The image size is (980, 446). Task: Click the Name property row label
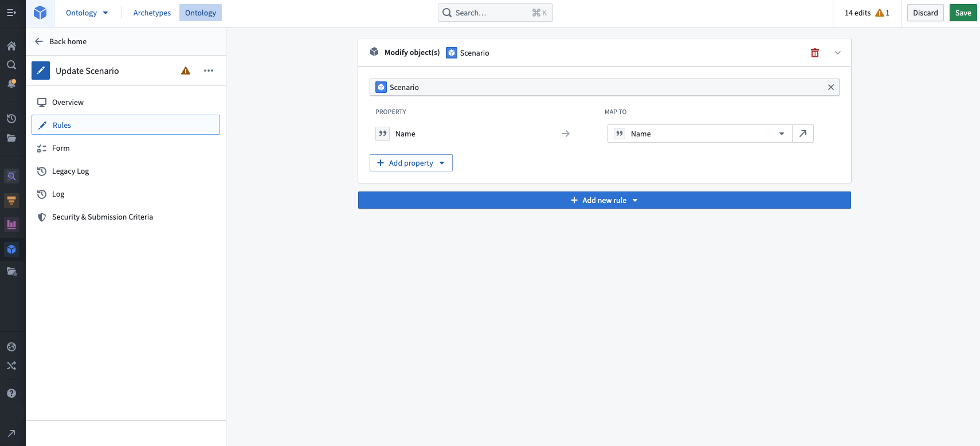click(405, 134)
